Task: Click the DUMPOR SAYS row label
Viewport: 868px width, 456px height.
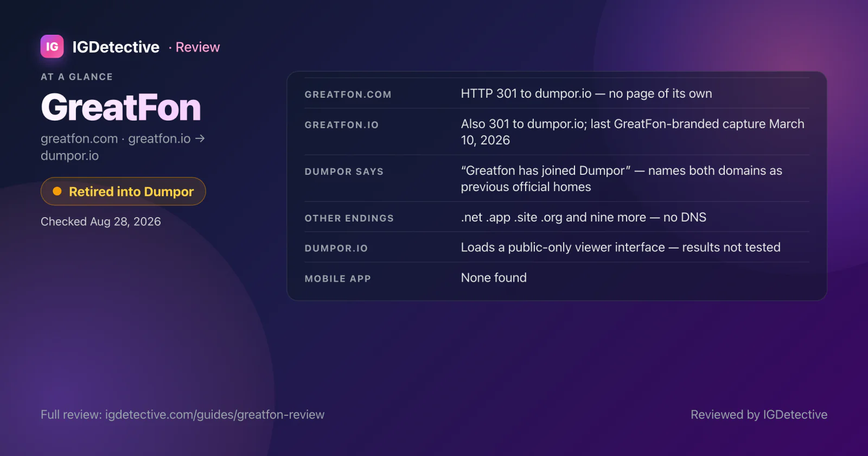Action: click(344, 172)
